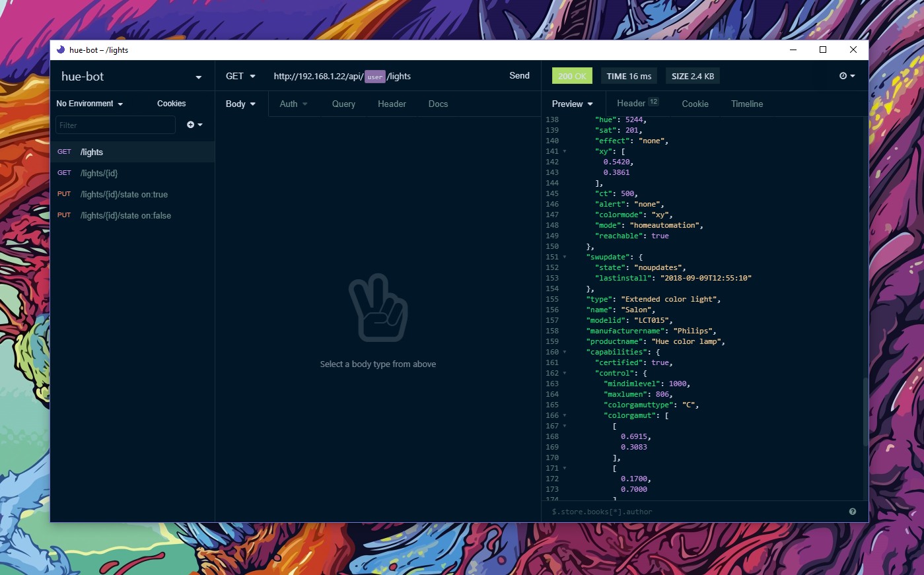
Task: Click the JSONPath response filter field
Action: click(x=693, y=512)
